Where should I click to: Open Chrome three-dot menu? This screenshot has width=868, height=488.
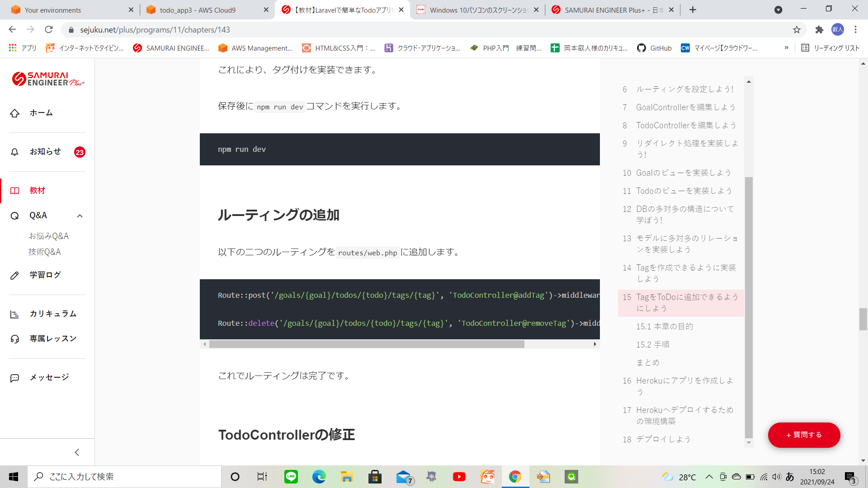point(855,30)
